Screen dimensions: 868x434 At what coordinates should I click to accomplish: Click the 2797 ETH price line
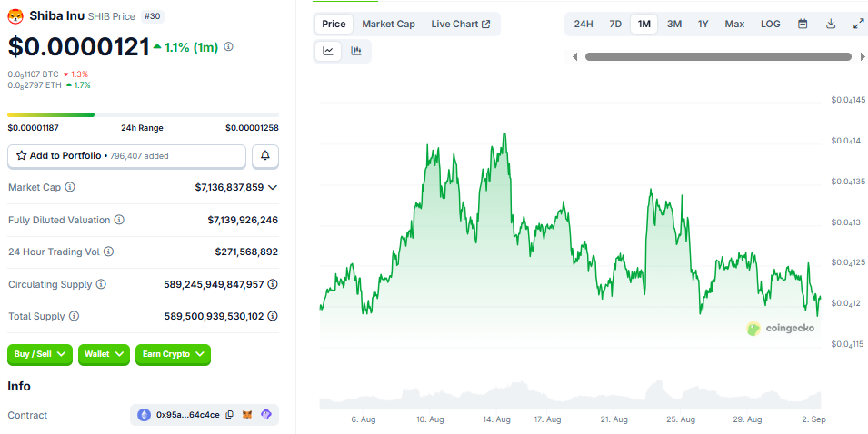[x=35, y=85]
